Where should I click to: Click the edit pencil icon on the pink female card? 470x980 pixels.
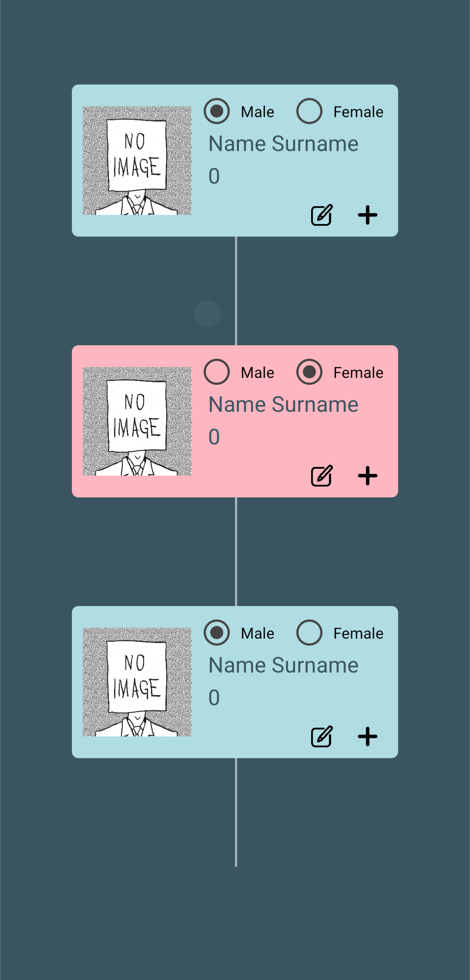click(x=321, y=475)
